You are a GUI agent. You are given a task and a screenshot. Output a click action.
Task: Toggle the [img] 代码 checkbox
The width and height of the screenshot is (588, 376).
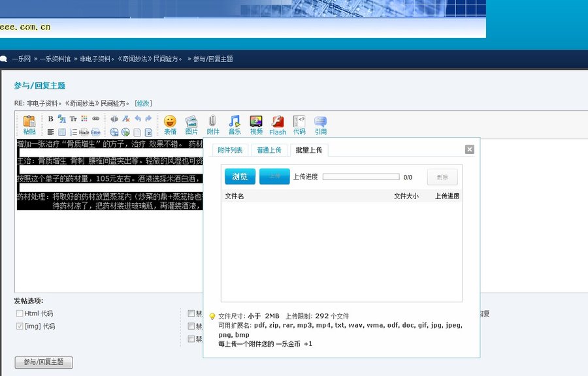20,326
